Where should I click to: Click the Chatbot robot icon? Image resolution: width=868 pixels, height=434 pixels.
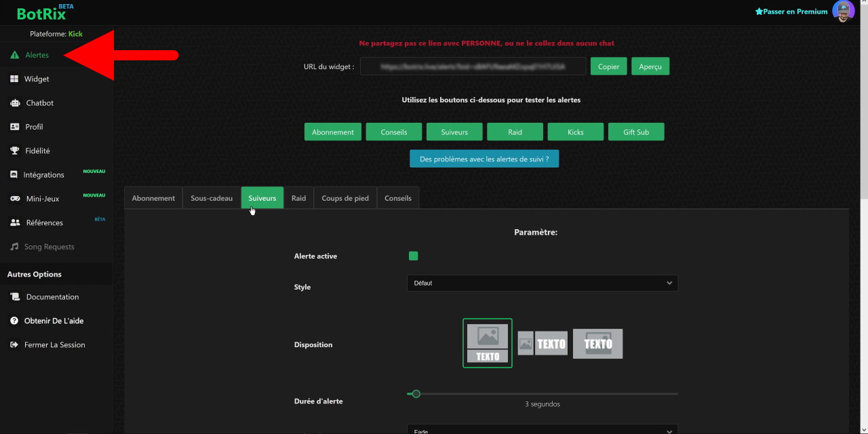point(15,103)
